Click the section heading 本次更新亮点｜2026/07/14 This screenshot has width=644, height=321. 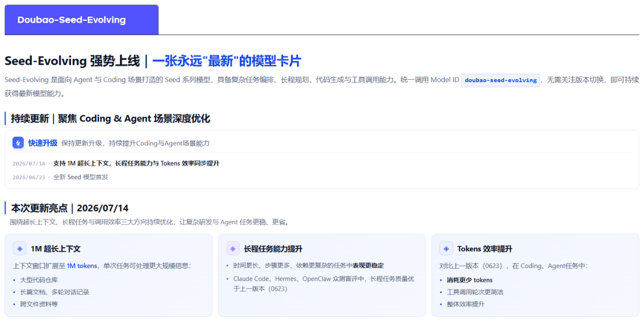click(70, 208)
